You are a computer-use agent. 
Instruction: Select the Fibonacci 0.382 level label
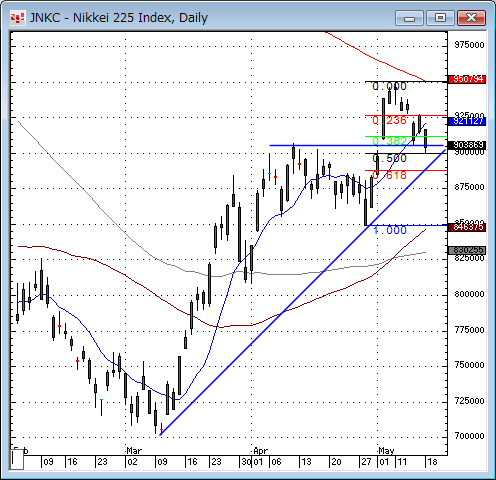(389, 141)
